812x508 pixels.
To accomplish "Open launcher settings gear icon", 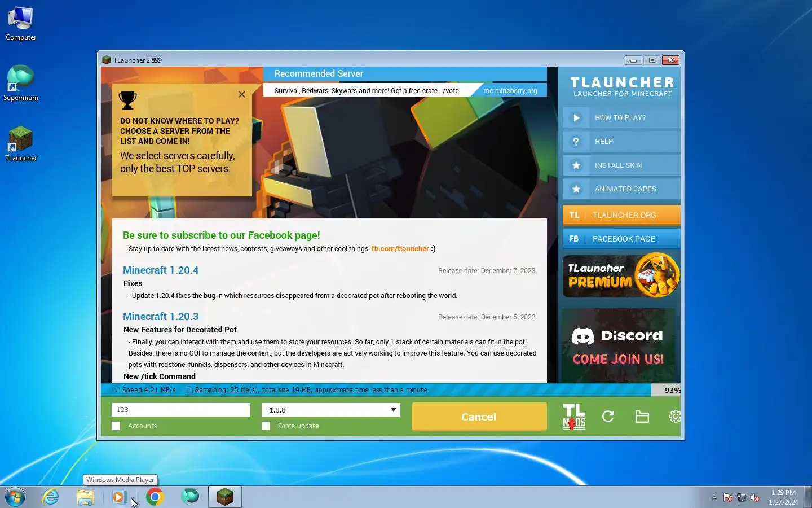I will pos(674,417).
